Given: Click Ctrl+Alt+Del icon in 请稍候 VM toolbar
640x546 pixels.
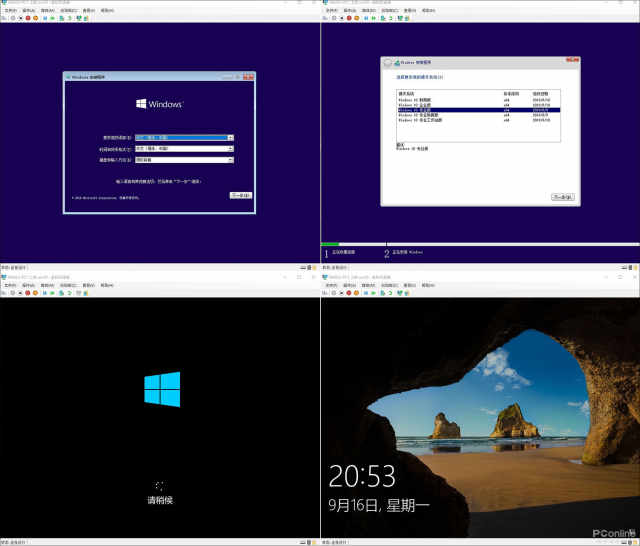Looking at the screenshot, I should (5, 293).
